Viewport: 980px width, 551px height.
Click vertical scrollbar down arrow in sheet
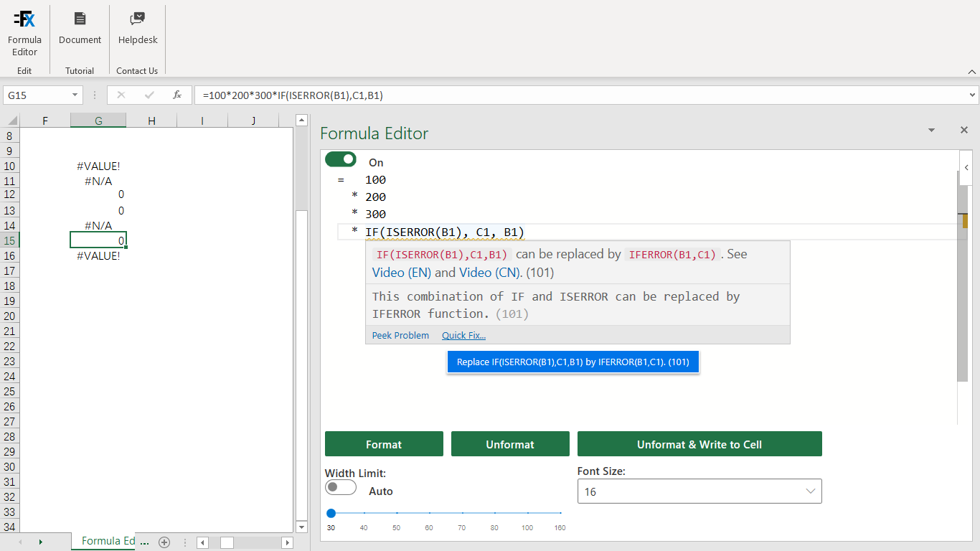coord(302,527)
